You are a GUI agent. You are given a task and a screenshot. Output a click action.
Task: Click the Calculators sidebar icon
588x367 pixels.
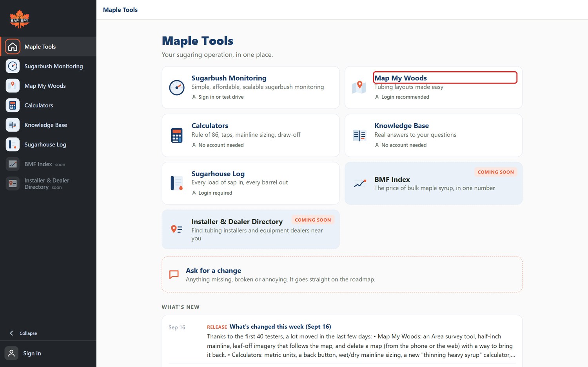tap(13, 105)
